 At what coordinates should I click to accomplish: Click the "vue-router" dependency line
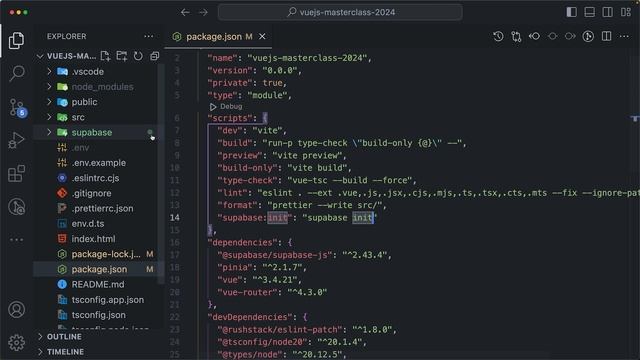pos(272,292)
